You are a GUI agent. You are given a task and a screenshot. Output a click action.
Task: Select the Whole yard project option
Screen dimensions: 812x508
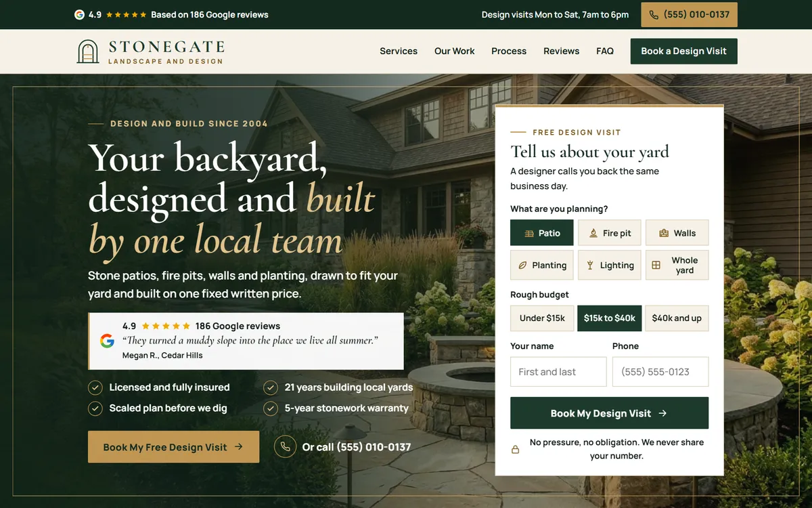click(677, 266)
